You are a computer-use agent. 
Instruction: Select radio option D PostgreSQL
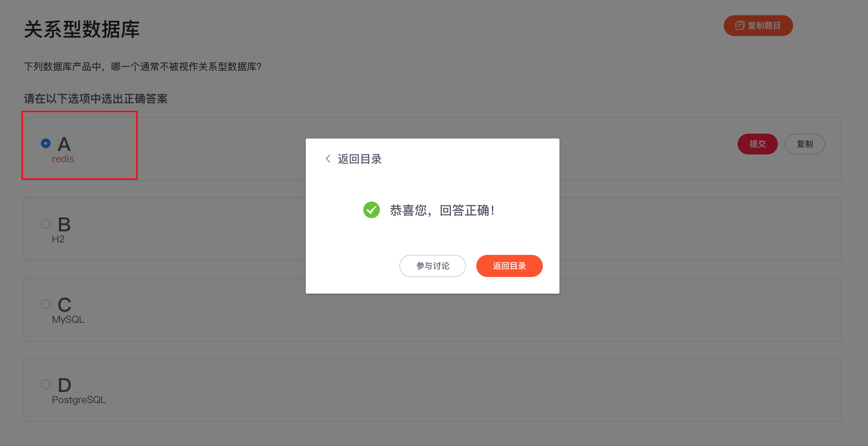pyautogui.click(x=46, y=384)
